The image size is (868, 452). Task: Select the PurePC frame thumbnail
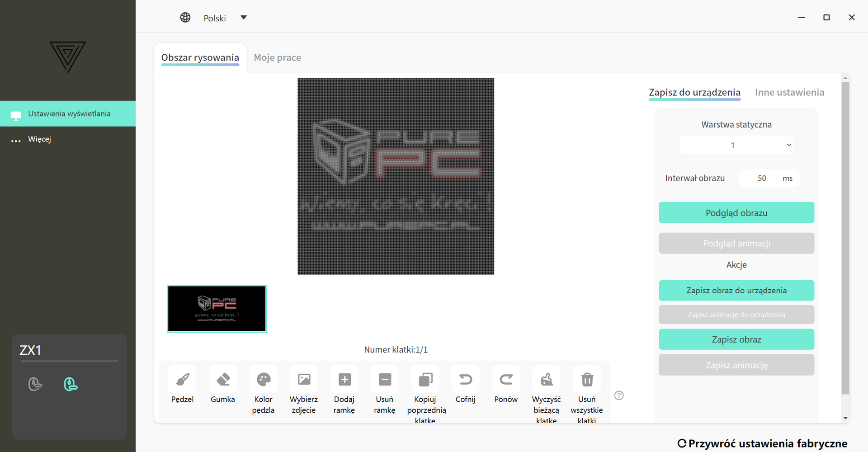tap(217, 309)
